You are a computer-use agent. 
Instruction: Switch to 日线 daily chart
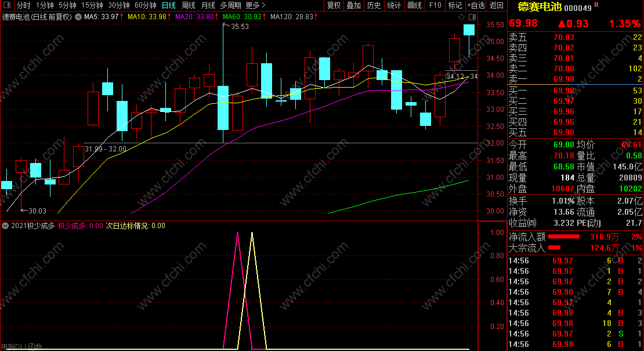(x=169, y=5)
